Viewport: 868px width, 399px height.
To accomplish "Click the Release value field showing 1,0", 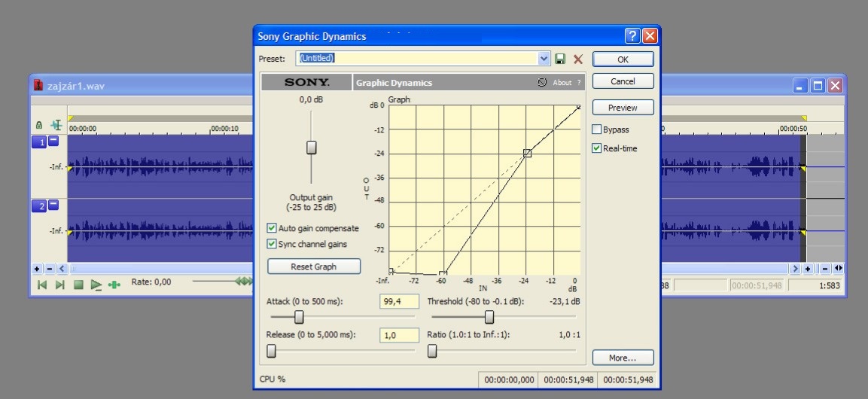I will 399,335.
